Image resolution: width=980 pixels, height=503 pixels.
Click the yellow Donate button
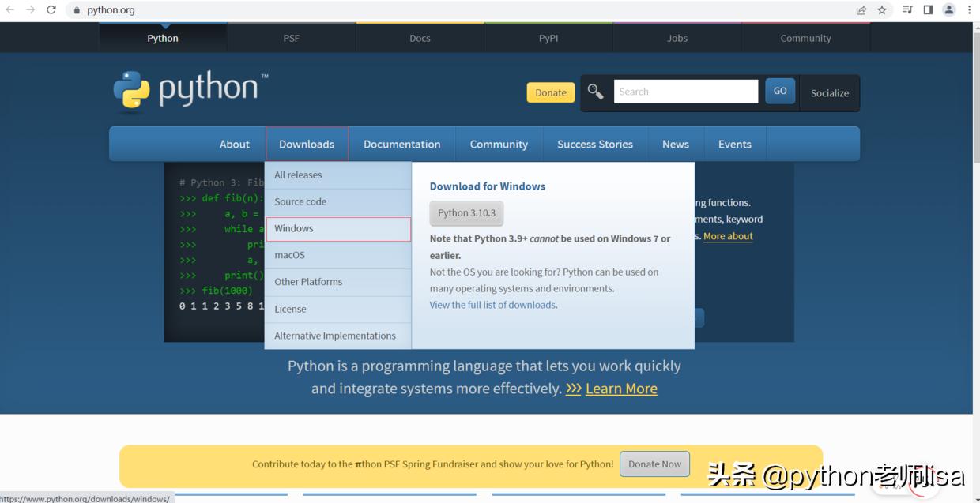pyautogui.click(x=551, y=92)
